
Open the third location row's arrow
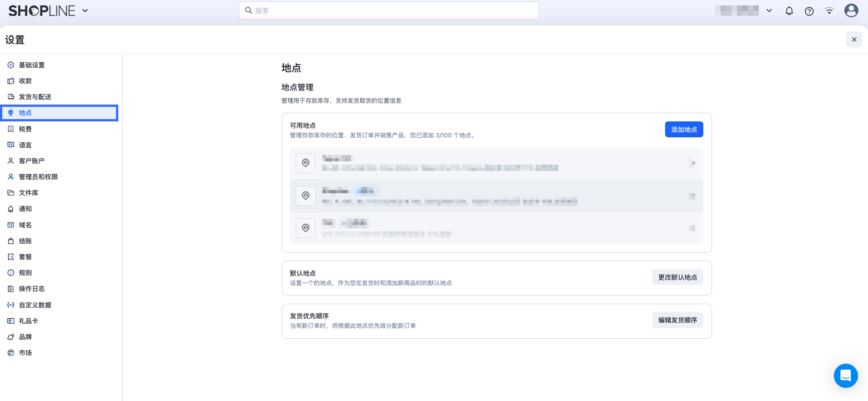pos(692,228)
